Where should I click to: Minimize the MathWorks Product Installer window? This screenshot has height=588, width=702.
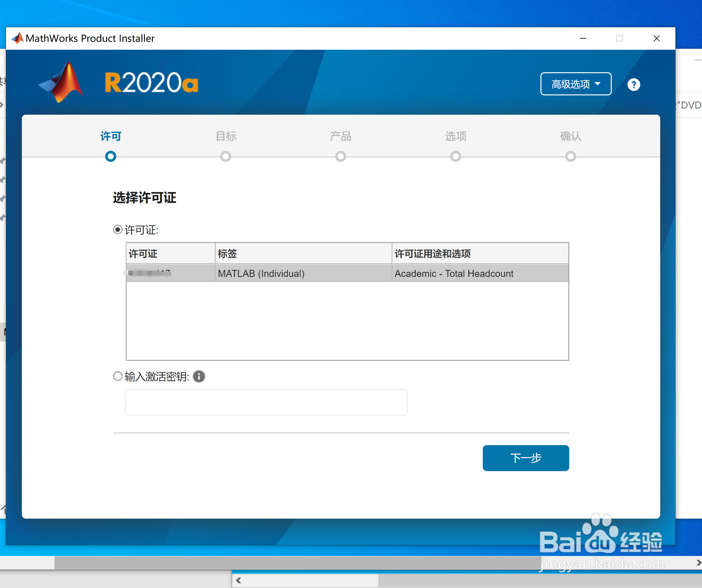pyautogui.click(x=583, y=38)
